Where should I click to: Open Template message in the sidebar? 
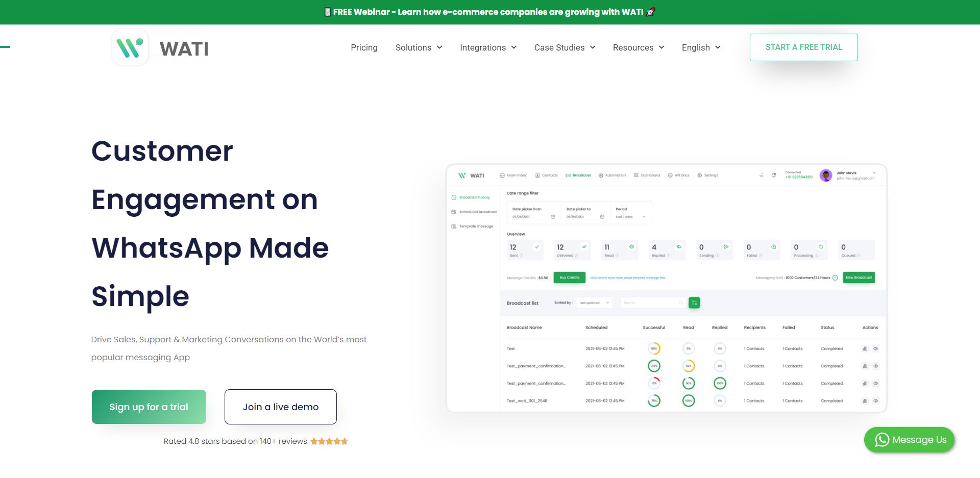pos(472,226)
